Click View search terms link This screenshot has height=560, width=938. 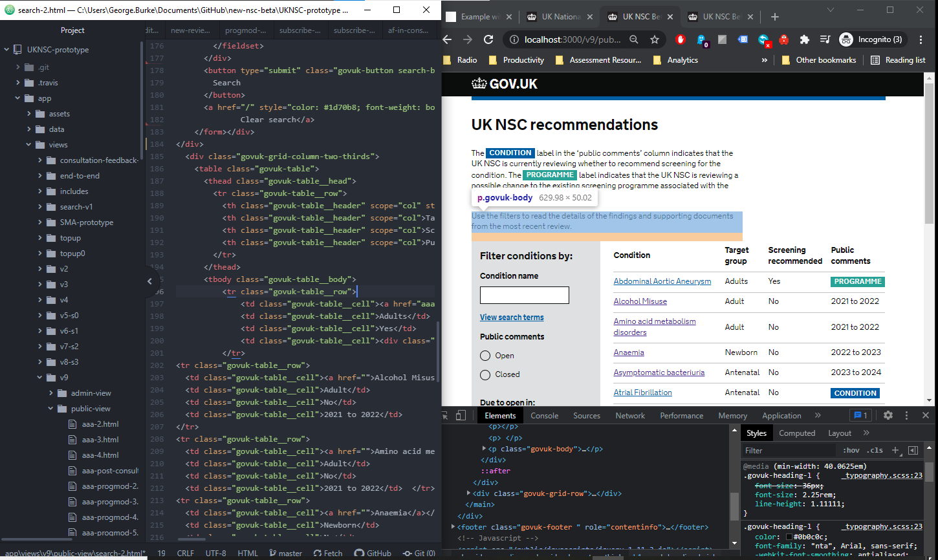[512, 318]
